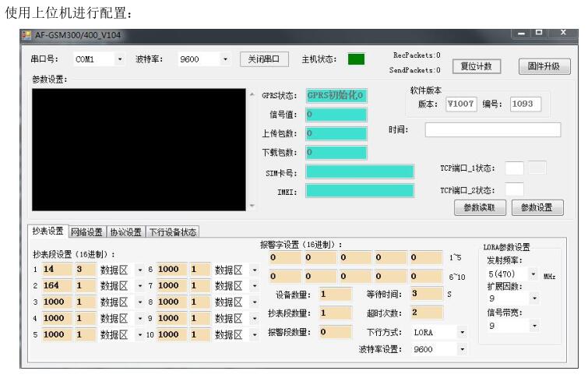This screenshot has width=588, height=378.
Task: Click the scroll up arrow of log area
Action: pos(252,94)
